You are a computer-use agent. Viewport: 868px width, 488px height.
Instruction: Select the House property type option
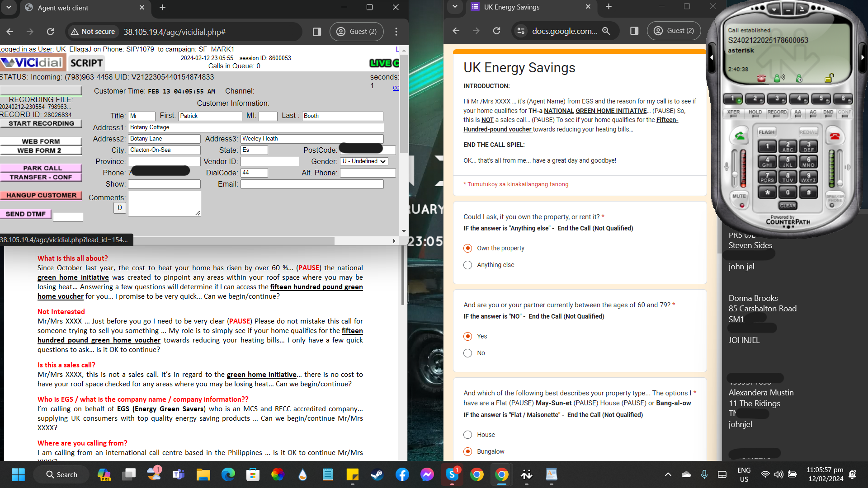[467, 435]
